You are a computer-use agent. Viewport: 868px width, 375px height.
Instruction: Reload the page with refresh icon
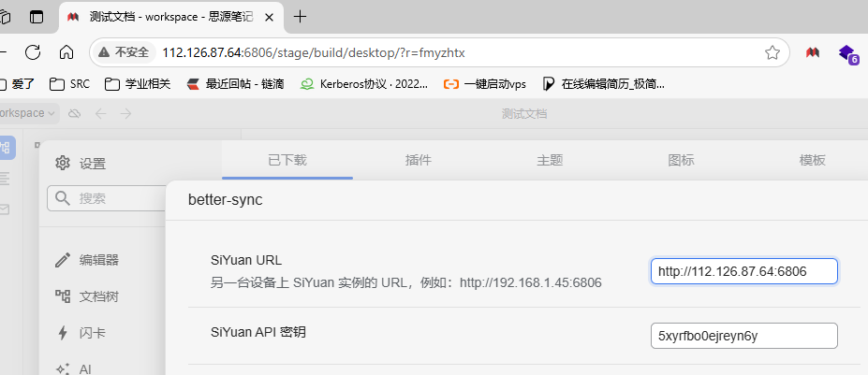[x=33, y=52]
